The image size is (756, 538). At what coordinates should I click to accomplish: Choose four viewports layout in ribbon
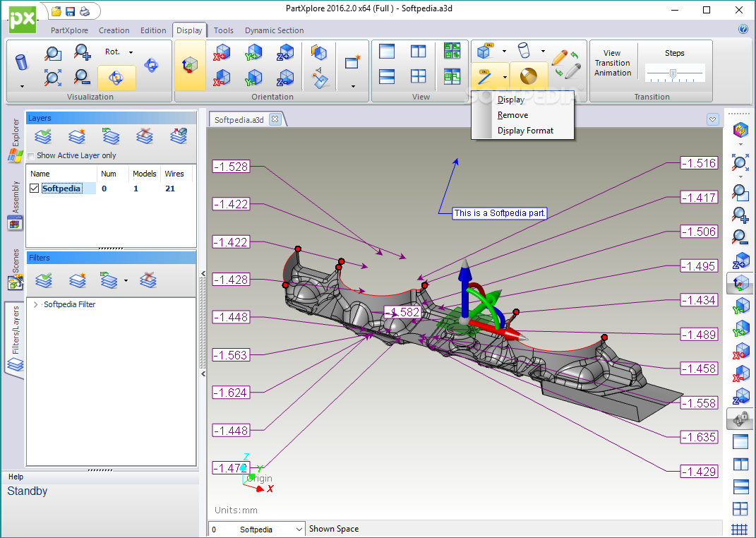(x=418, y=76)
